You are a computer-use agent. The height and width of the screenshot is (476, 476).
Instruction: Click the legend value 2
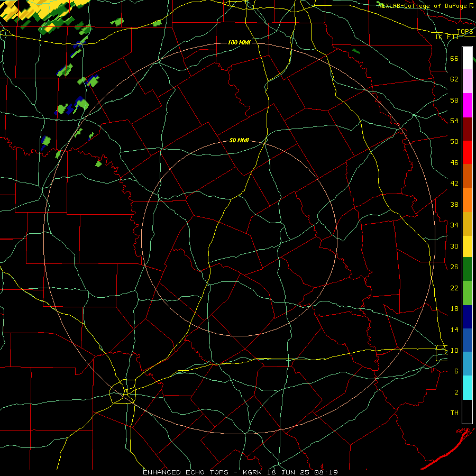(456, 392)
